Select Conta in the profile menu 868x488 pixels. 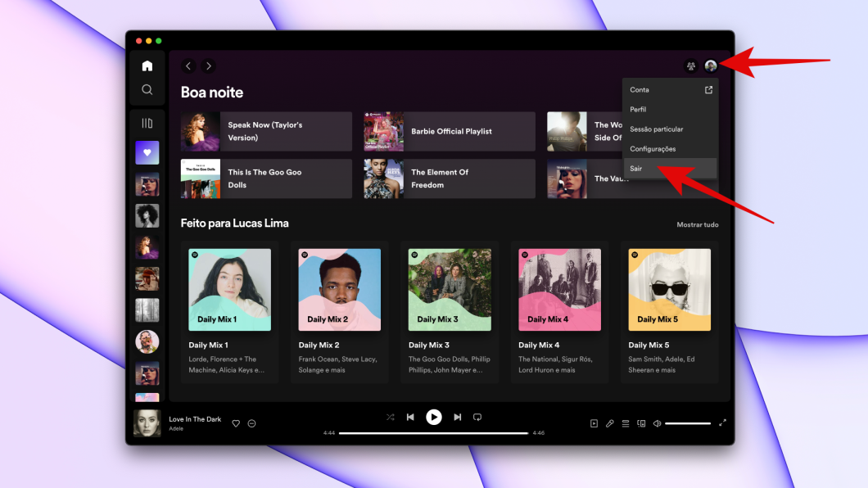671,89
